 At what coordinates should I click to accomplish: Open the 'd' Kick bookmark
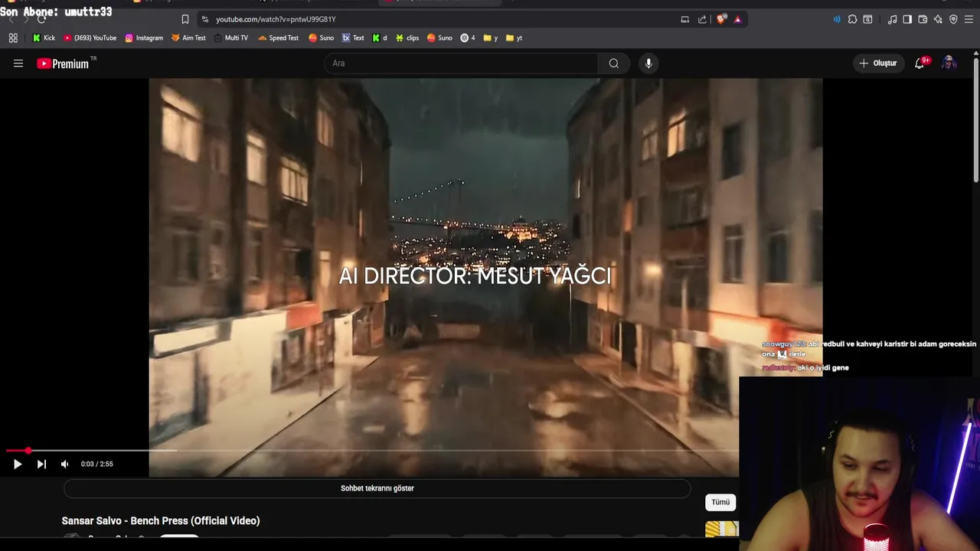tap(380, 37)
